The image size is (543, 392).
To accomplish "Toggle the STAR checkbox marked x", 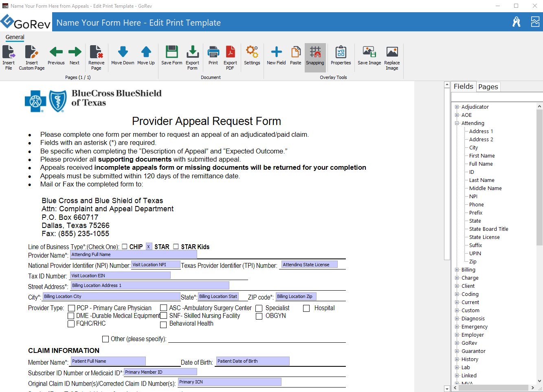I will click(149, 247).
